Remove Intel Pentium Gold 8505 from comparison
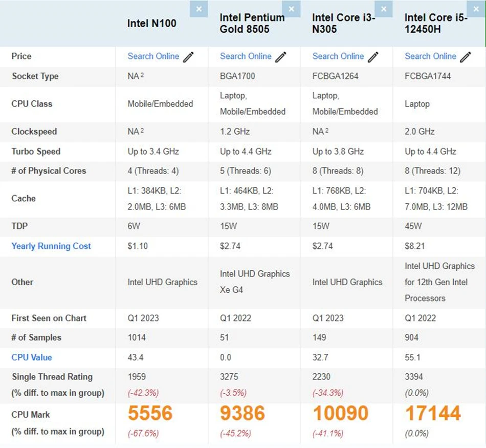The image size is (486, 448). [x=291, y=9]
